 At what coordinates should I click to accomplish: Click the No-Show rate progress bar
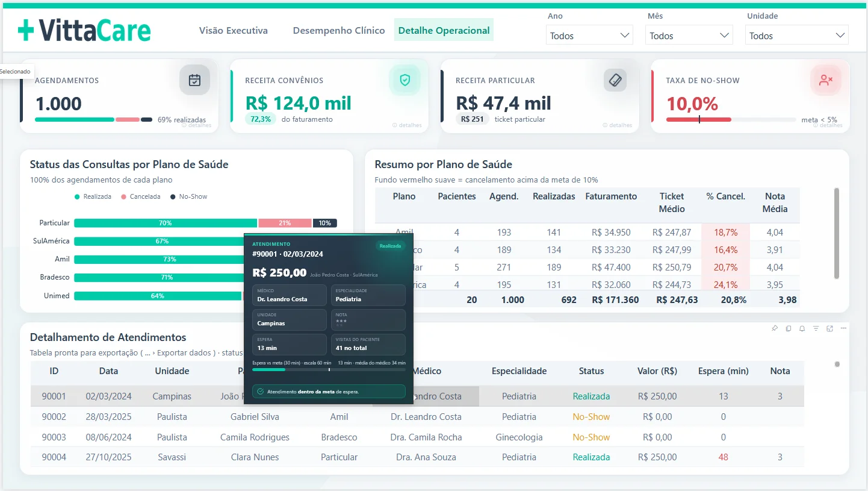point(731,119)
